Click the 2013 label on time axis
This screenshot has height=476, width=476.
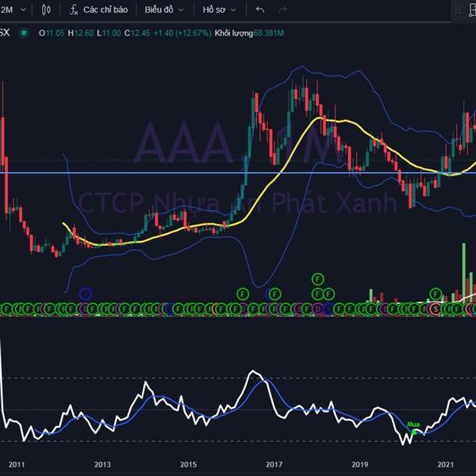tap(102, 464)
